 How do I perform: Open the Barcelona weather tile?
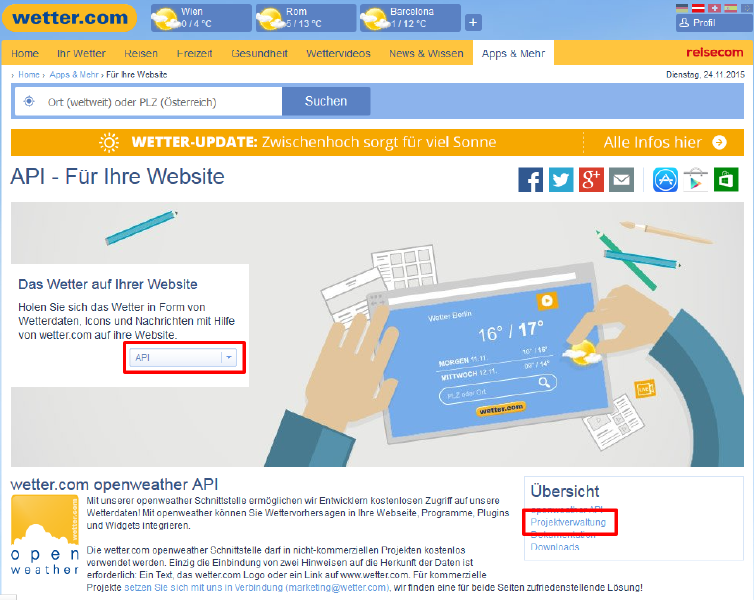(410, 18)
